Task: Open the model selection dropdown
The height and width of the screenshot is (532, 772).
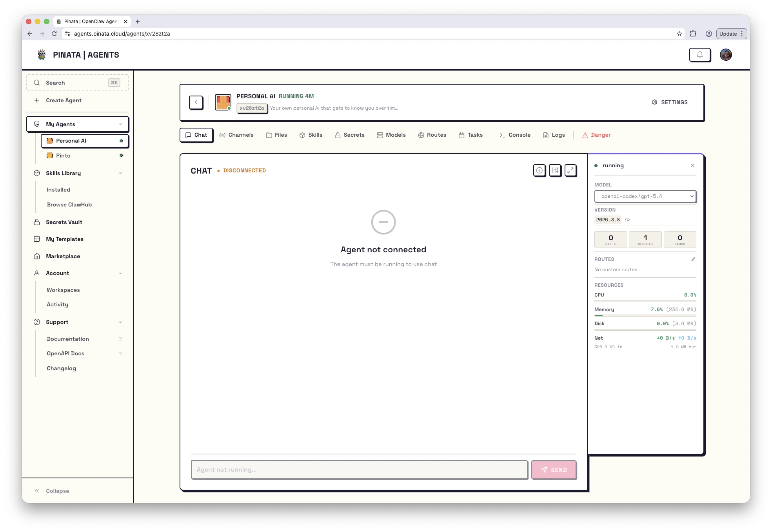Action: point(645,196)
